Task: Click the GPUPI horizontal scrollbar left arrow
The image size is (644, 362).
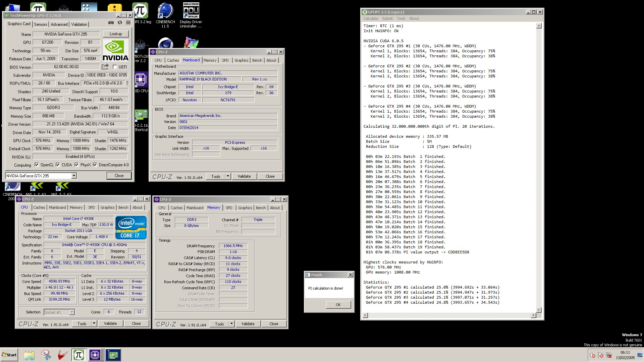Action: [365, 315]
